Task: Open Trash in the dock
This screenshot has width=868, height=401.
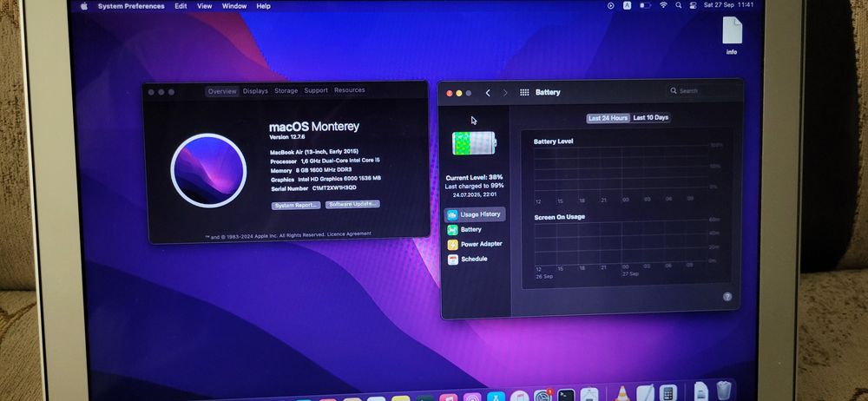Action: tap(724, 391)
